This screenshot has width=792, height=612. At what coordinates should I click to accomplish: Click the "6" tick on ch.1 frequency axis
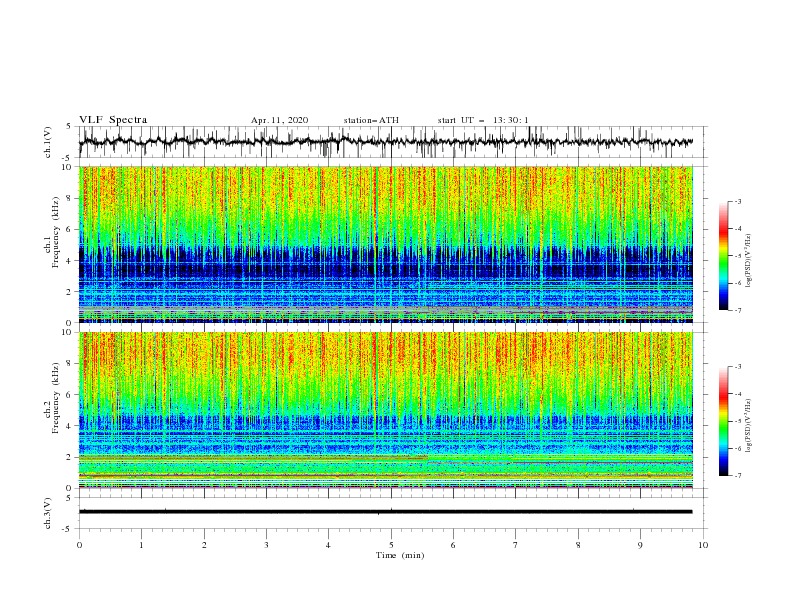70,229
